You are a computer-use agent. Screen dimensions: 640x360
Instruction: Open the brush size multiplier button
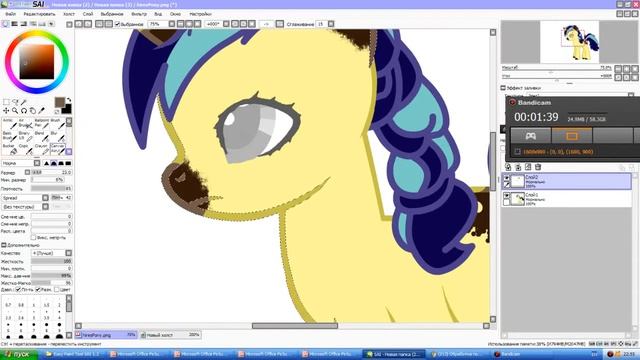point(27,173)
